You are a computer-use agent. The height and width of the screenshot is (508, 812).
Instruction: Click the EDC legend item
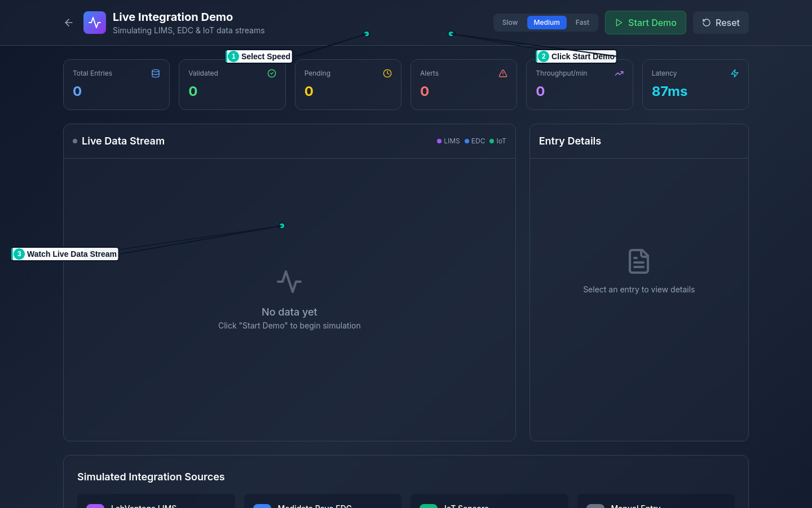pyautogui.click(x=475, y=141)
